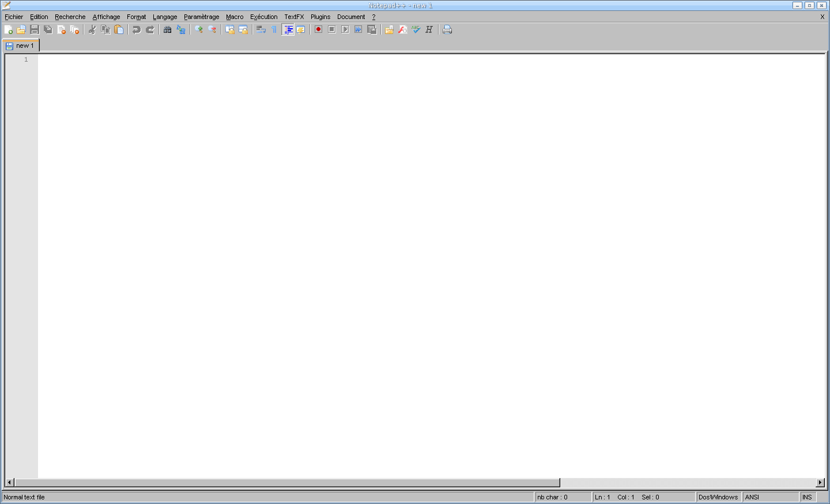Click the Cut scissors icon
This screenshot has height=504, width=830.
(x=92, y=29)
